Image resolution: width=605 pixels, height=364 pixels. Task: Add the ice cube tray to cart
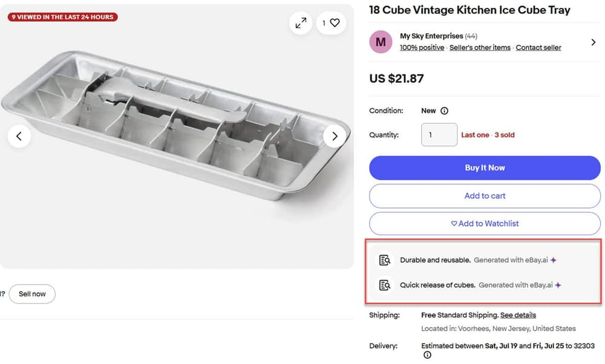tap(485, 196)
